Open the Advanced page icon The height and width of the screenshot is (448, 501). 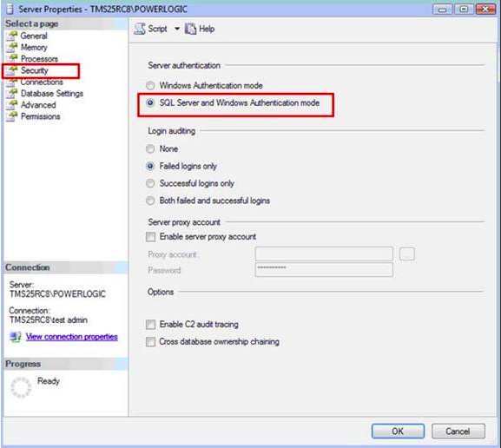tap(12, 105)
